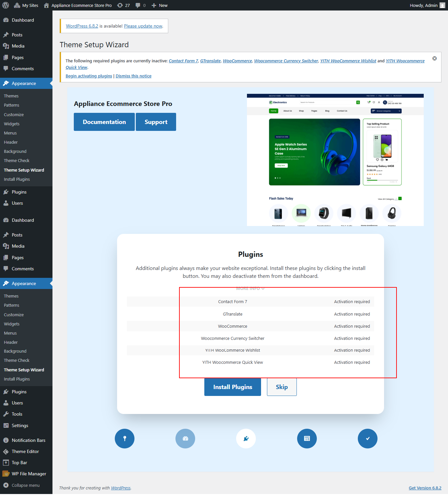Skip the plugin installation step
Viewport: 448px width, 495px height.
pyautogui.click(x=281, y=387)
